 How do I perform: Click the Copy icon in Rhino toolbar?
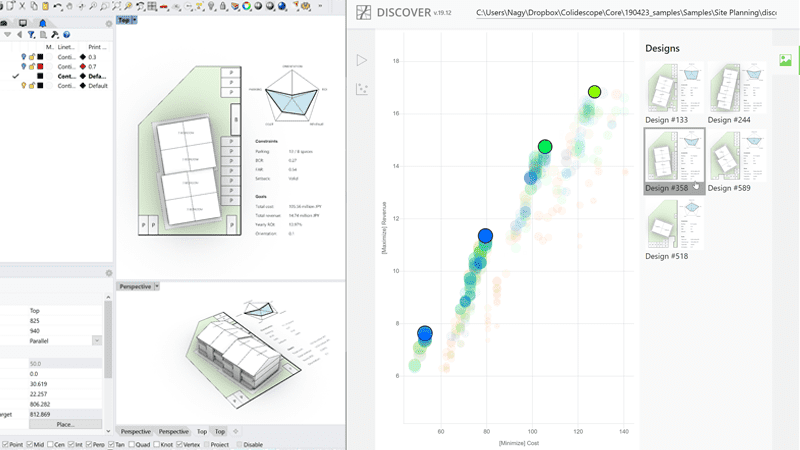point(34,6)
